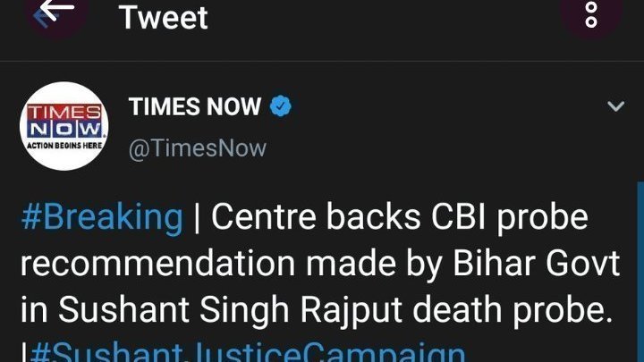Open the #SushantJusticeCampaign hashtag
The height and width of the screenshot is (362, 644).
pyautogui.click(x=248, y=350)
